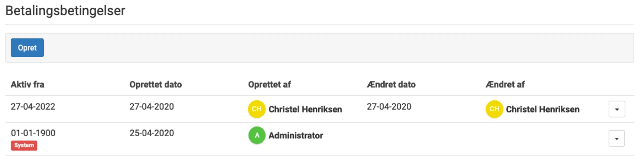Viewport: 644px width, 166px height.
Task: Open the action dropdown for the 27-04-2022 row
Action: [x=617, y=109]
